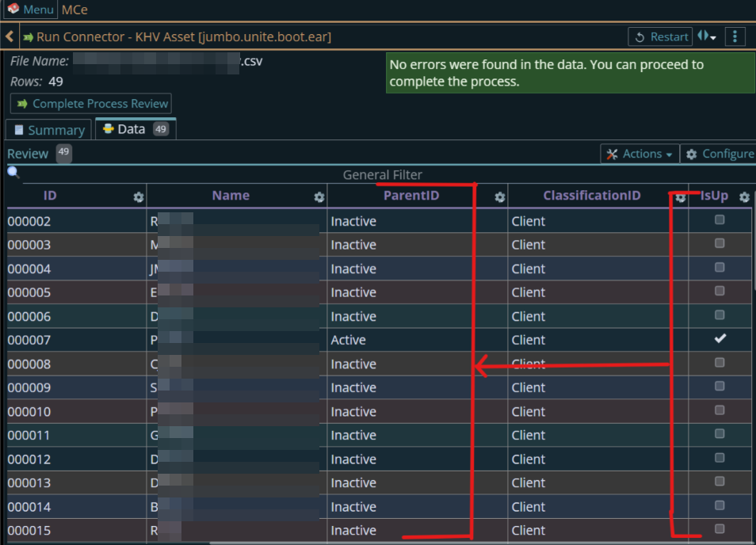Screen dimensions: 756x545
Task: Toggle IsUp checkbox for row 000012
Action: (720, 458)
